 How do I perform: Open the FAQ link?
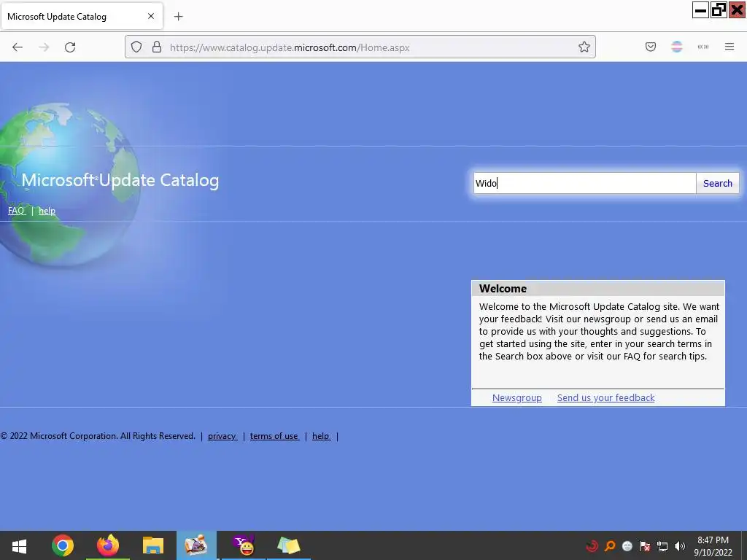(16, 211)
